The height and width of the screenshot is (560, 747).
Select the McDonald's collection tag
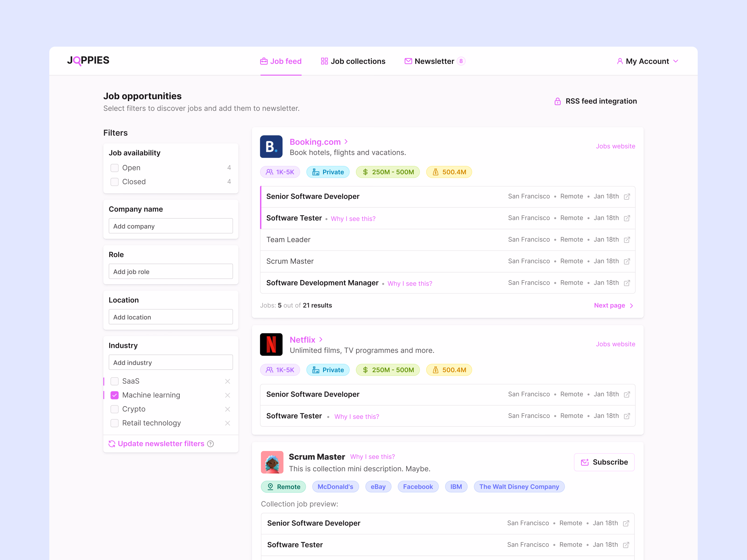point(335,487)
